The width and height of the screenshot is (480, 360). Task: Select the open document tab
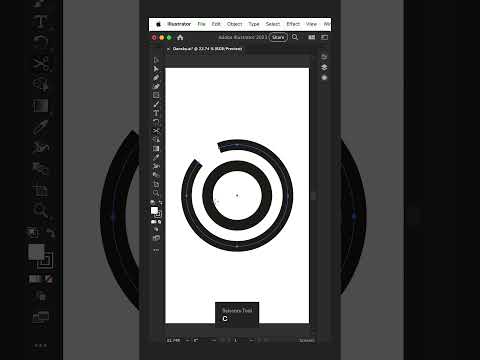(207, 49)
